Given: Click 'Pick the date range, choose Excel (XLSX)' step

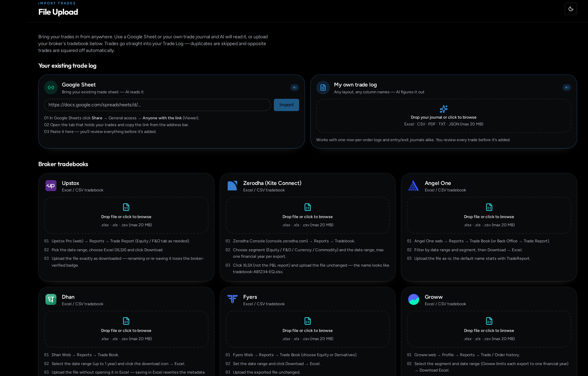Looking at the screenshot, I should click(108, 250).
